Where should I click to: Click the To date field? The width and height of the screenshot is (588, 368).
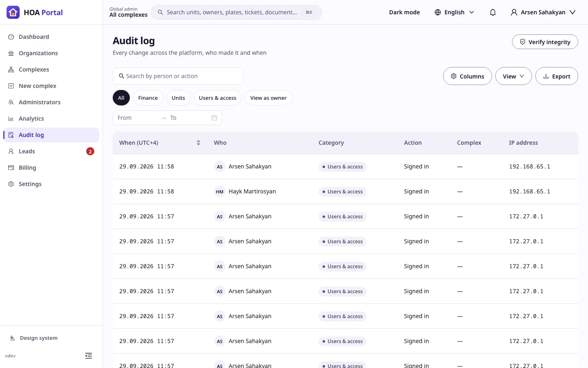click(x=188, y=118)
